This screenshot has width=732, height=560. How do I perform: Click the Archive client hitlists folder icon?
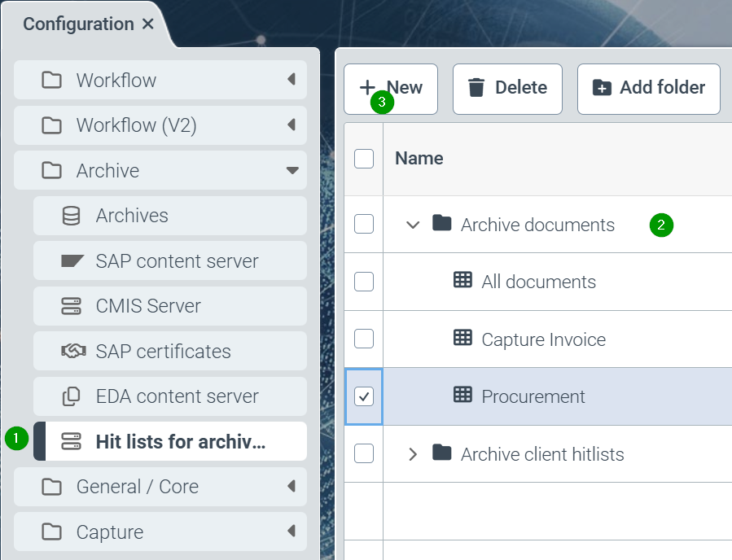pyautogui.click(x=441, y=453)
